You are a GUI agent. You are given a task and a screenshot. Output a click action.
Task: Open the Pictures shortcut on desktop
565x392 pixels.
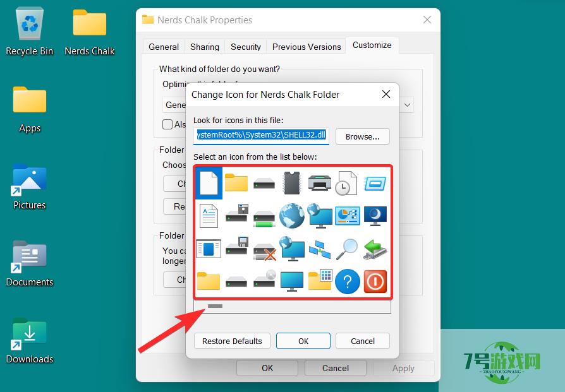tap(30, 187)
